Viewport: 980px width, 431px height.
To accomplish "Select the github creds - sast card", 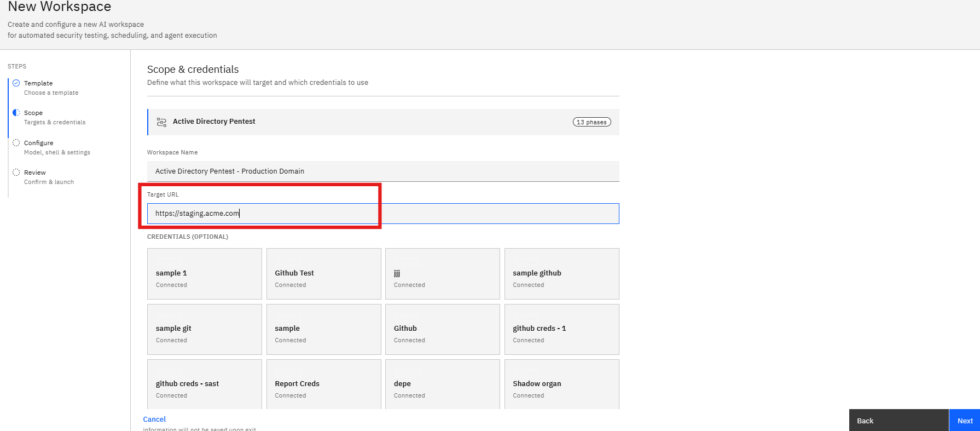I will 205,384.
